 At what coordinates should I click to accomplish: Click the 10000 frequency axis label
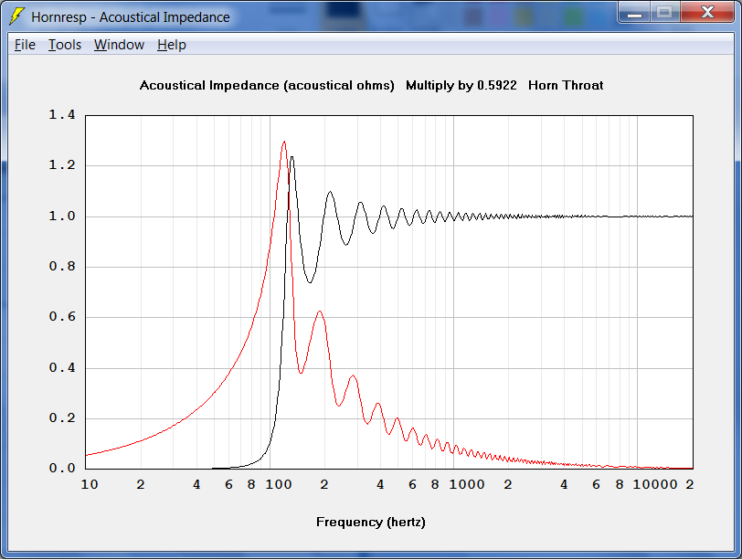click(x=655, y=485)
